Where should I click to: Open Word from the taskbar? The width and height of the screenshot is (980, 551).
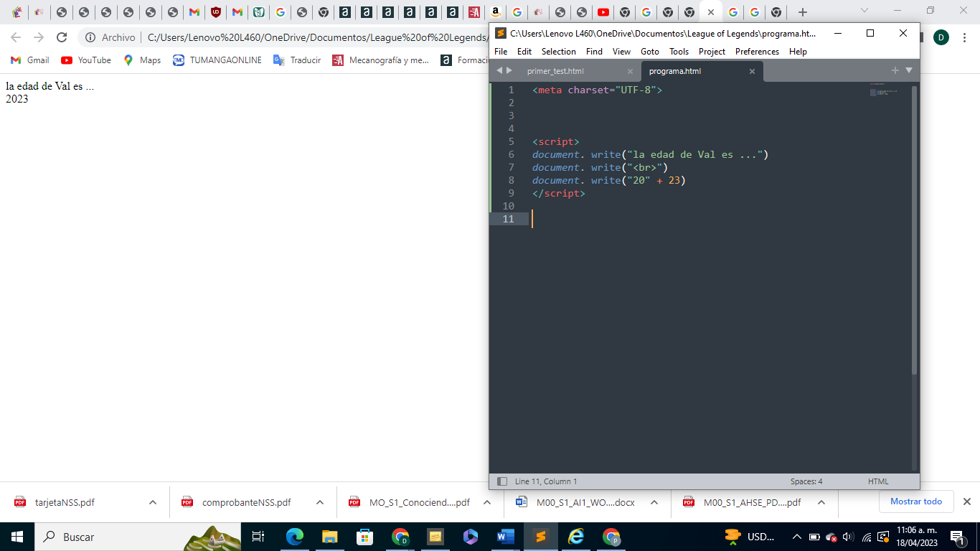point(506,537)
